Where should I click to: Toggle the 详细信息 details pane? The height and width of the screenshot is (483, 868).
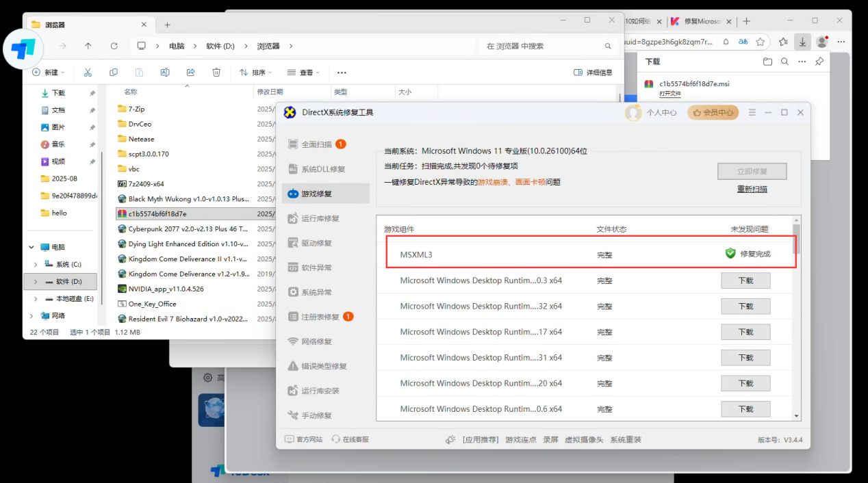(x=593, y=73)
